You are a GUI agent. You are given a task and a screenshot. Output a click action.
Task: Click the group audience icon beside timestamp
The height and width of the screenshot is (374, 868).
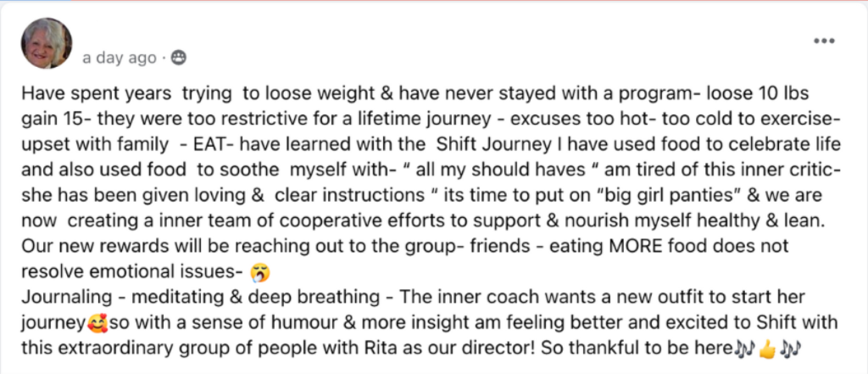click(178, 58)
